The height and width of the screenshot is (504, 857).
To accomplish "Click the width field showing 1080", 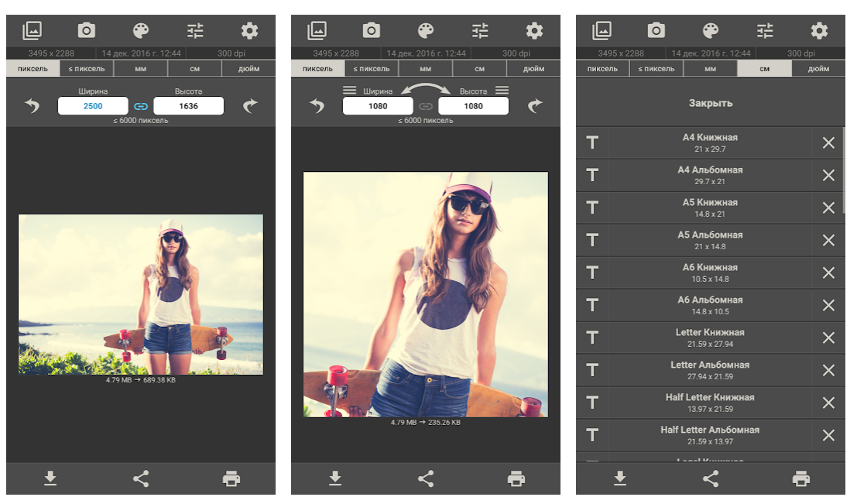I will click(378, 106).
